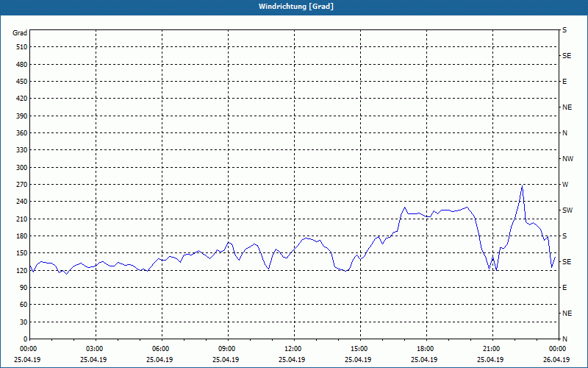Click the 26.04.19 date label
This screenshot has height=368, width=588.
(x=557, y=360)
